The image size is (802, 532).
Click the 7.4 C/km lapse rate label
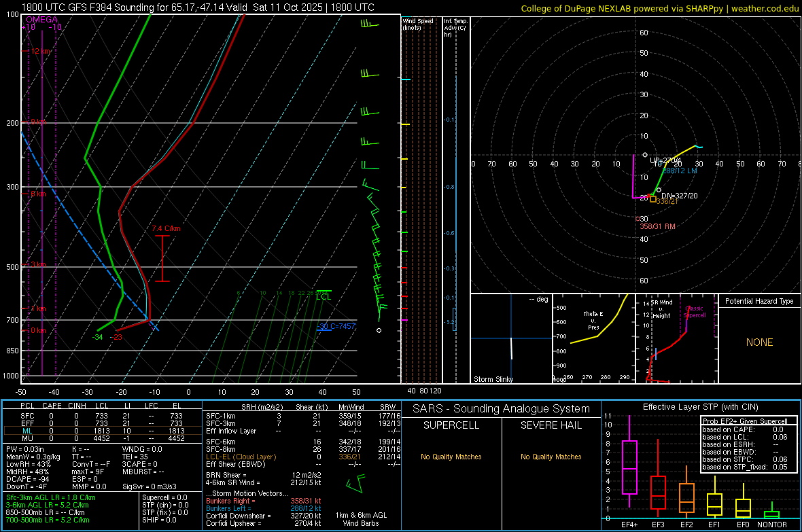coord(167,229)
